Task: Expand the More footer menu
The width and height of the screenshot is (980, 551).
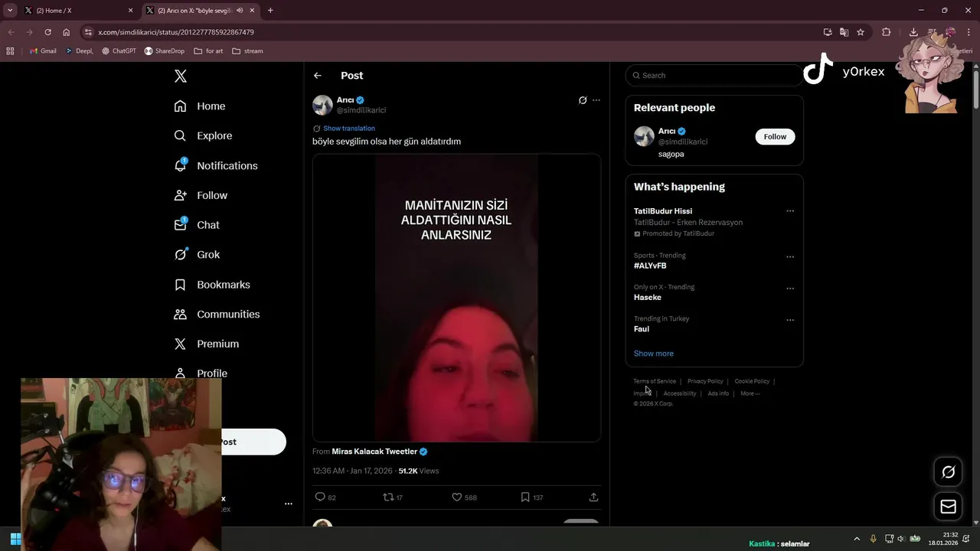Action: pyautogui.click(x=750, y=393)
